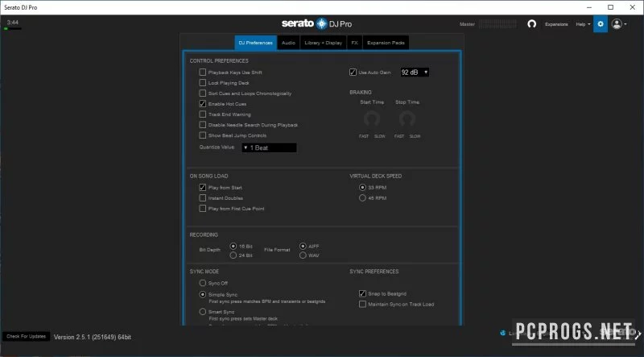Select 24 Bit recording depth
644x357 pixels.
233,255
